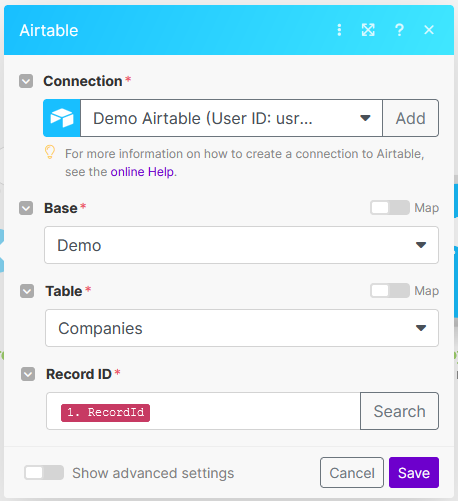Enable Show advanced settings toggle

(x=44, y=473)
